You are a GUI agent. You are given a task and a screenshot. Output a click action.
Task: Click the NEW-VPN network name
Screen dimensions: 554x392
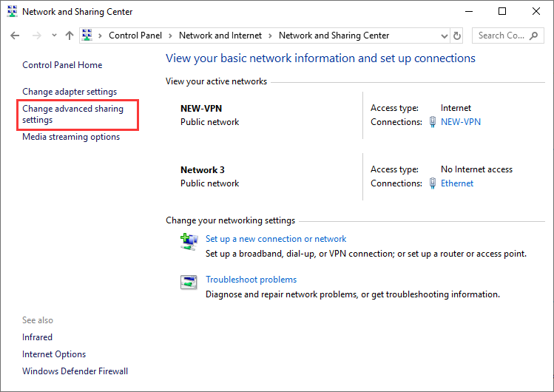[201, 109]
